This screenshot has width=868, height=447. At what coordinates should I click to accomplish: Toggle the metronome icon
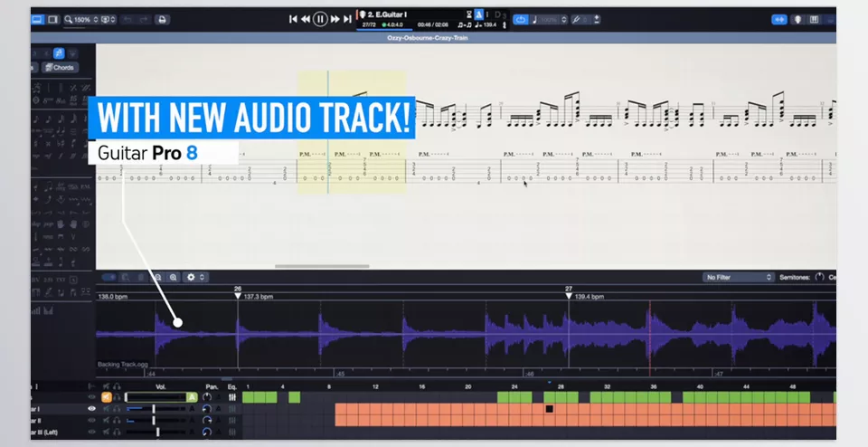click(x=479, y=15)
